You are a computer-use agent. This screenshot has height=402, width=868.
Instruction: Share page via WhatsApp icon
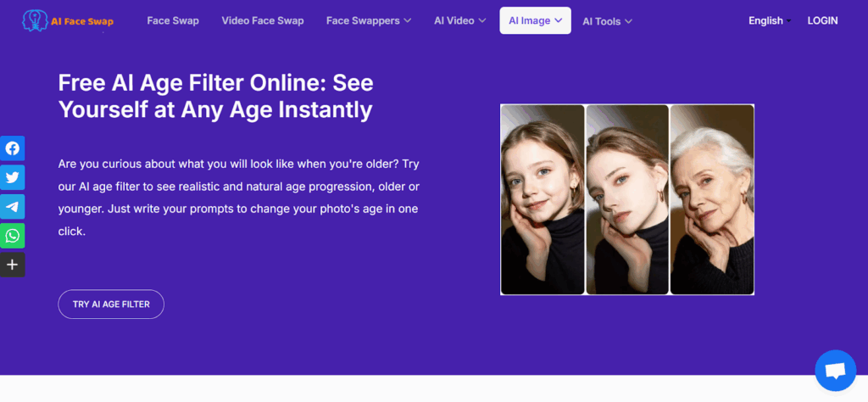pyautogui.click(x=13, y=236)
